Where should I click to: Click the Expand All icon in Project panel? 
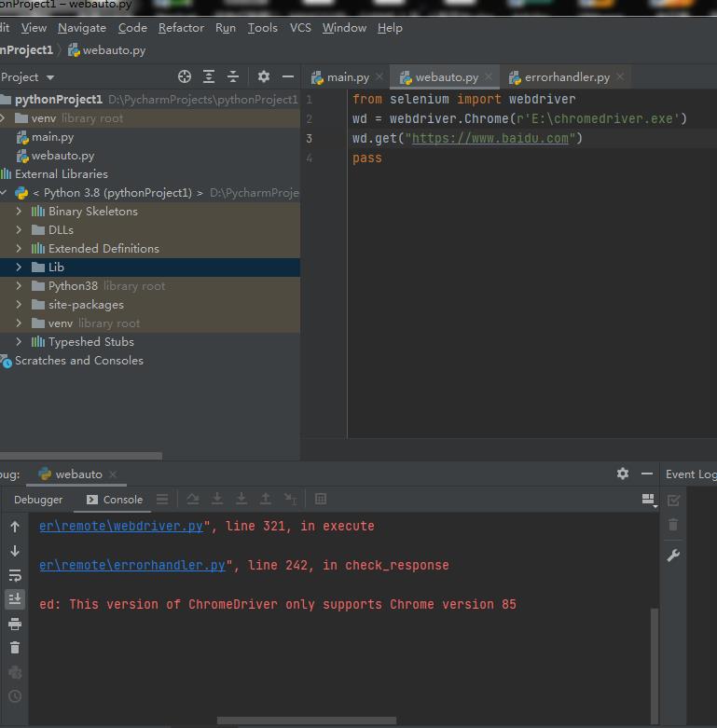209,76
